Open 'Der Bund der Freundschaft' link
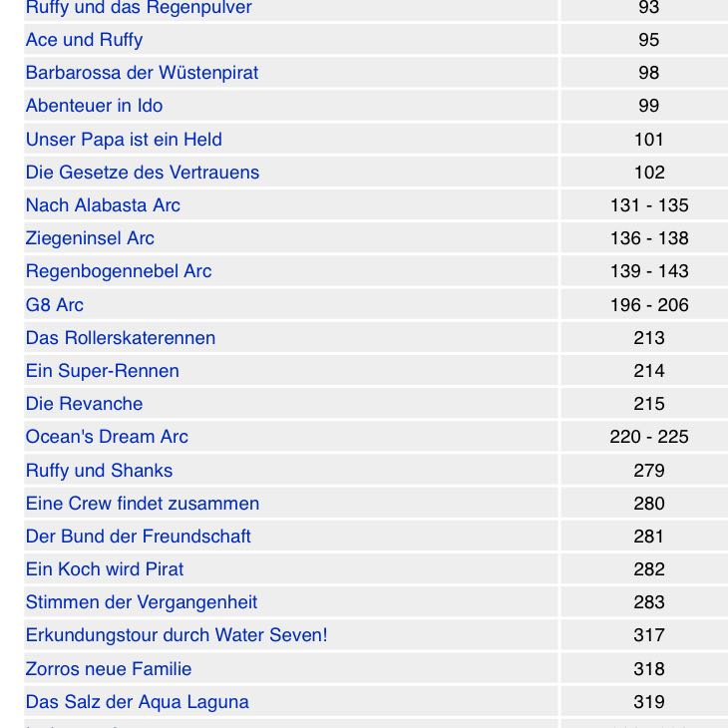The height and width of the screenshot is (728, 728). coord(139,537)
